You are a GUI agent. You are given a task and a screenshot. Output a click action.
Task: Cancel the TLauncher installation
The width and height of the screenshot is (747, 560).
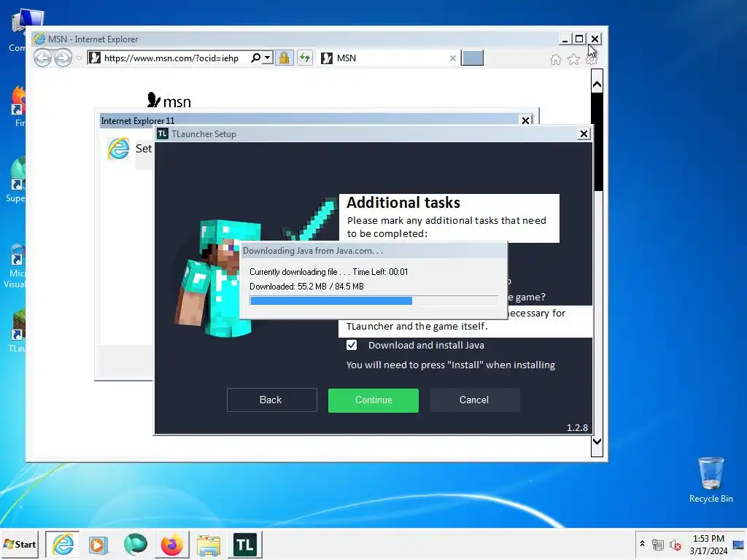coord(474,400)
